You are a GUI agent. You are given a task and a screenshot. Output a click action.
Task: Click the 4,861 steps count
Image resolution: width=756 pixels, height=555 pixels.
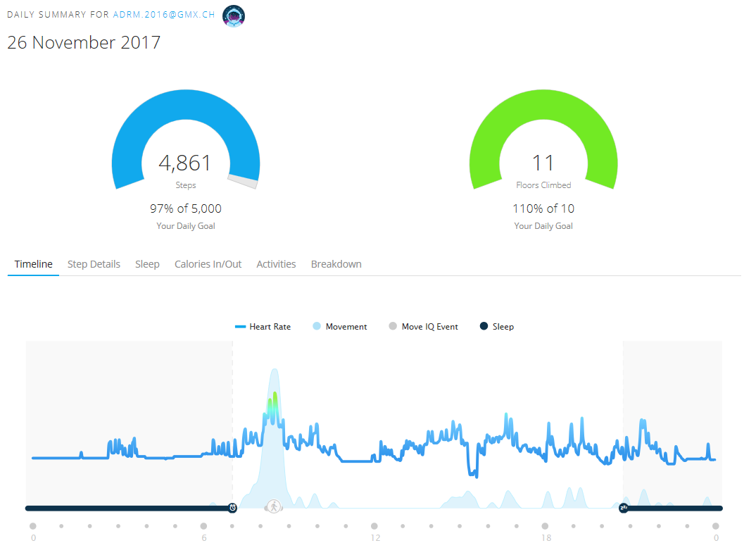click(185, 163)
